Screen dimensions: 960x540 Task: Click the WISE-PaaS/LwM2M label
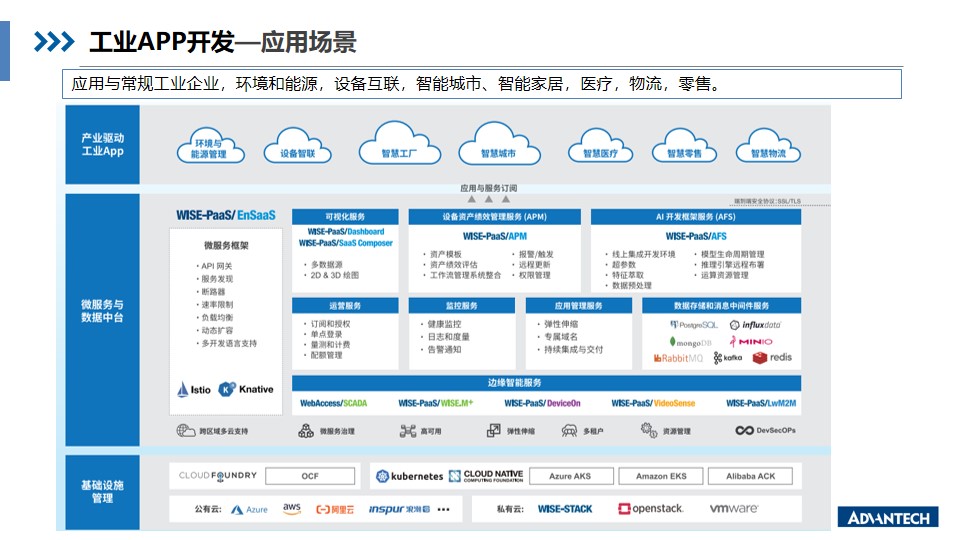(761, 403)
